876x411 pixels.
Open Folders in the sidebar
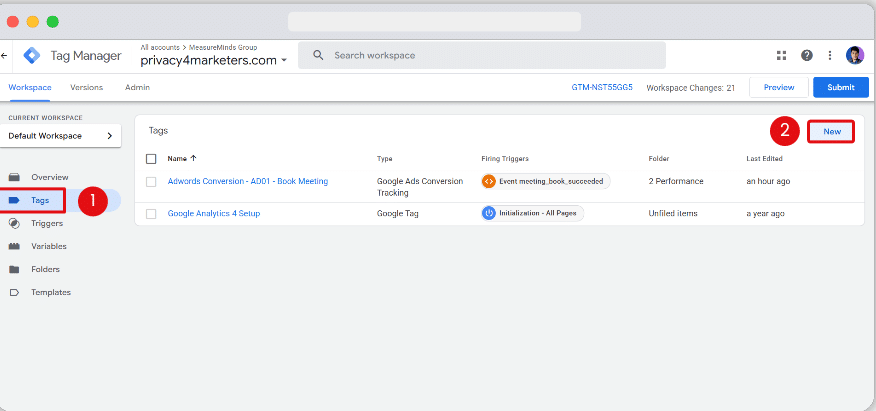click(x=45, y=269)
